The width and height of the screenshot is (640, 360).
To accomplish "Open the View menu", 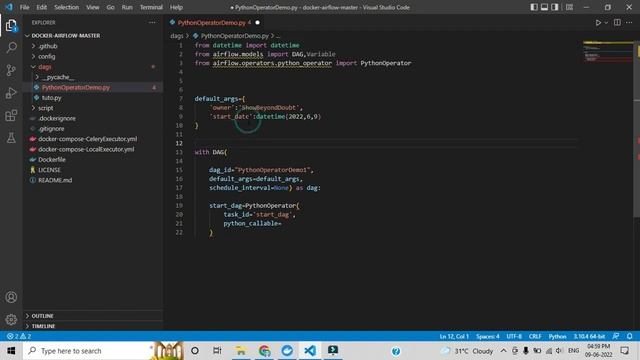I will (93, 7).
